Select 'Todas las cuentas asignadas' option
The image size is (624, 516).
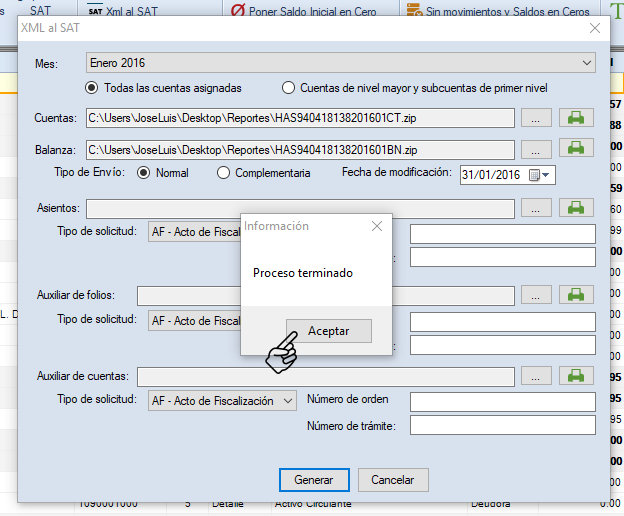pyautogui.click(x=93, y=87)
